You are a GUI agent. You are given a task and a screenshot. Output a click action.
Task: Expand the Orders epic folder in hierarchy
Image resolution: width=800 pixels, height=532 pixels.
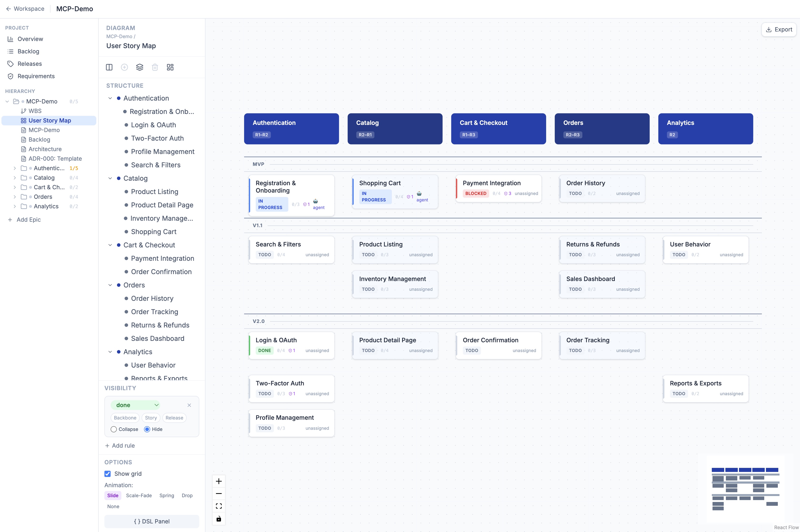point(15,197)
